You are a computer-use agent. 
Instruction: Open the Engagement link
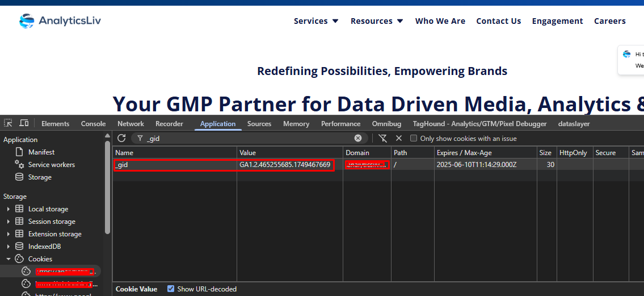pyautogui.click(x=557, y=21)
